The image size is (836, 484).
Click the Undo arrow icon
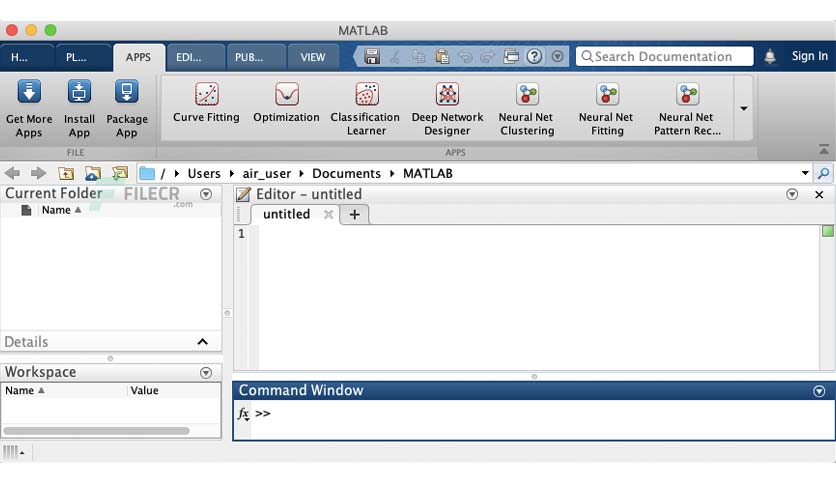coord(465,56)
